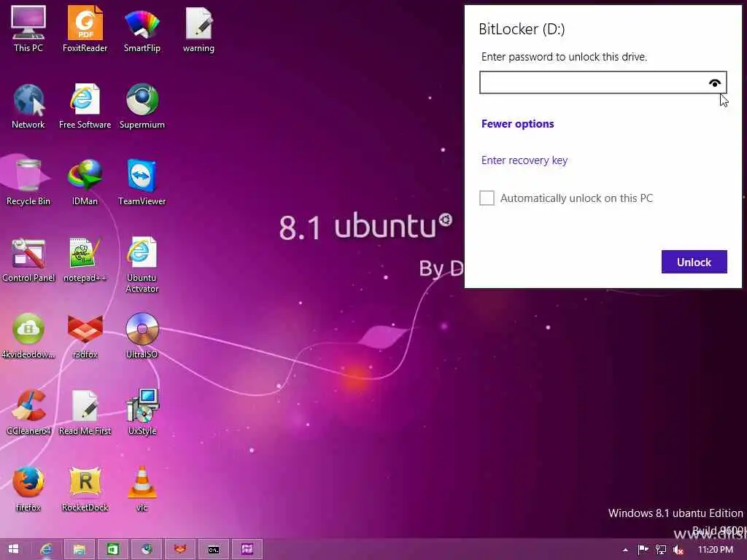Open File Explorer from the taskbar

[x=79, y=550]
